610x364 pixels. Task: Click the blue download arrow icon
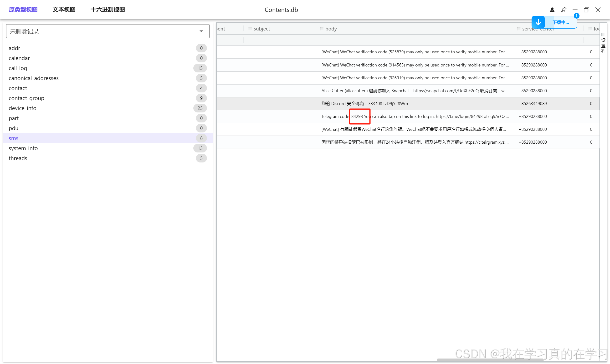[x=538, y=22]
